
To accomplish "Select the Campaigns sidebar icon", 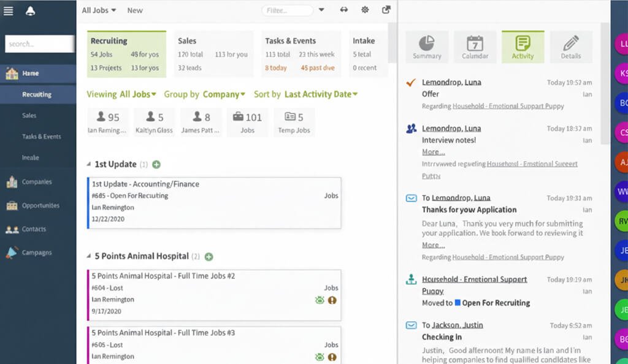I will pos(12,252).
